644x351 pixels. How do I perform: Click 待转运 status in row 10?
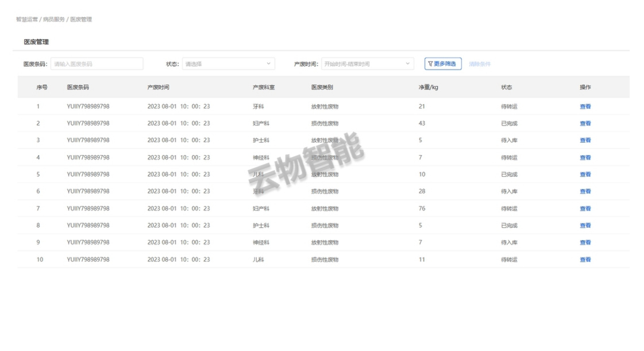[510, 260]
